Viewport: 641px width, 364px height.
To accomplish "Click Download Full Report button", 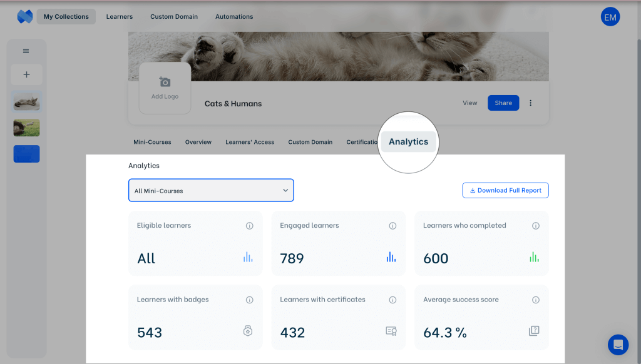I will [505, 190].
